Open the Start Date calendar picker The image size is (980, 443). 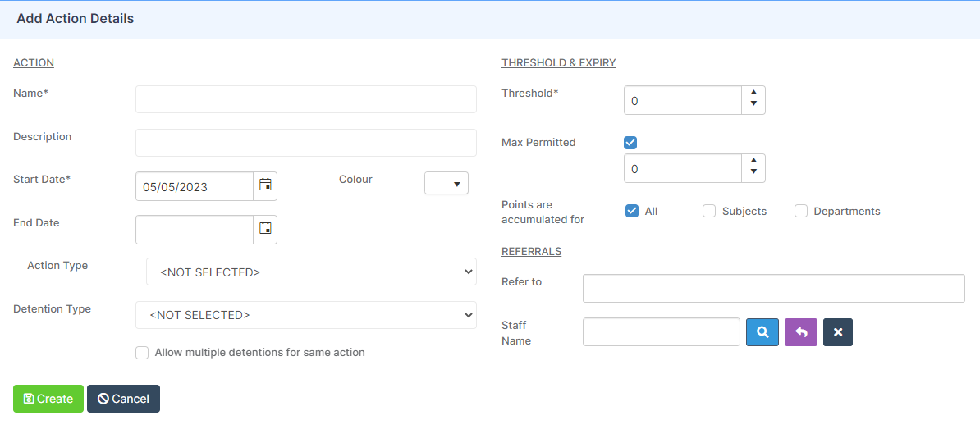coord(265,186)
